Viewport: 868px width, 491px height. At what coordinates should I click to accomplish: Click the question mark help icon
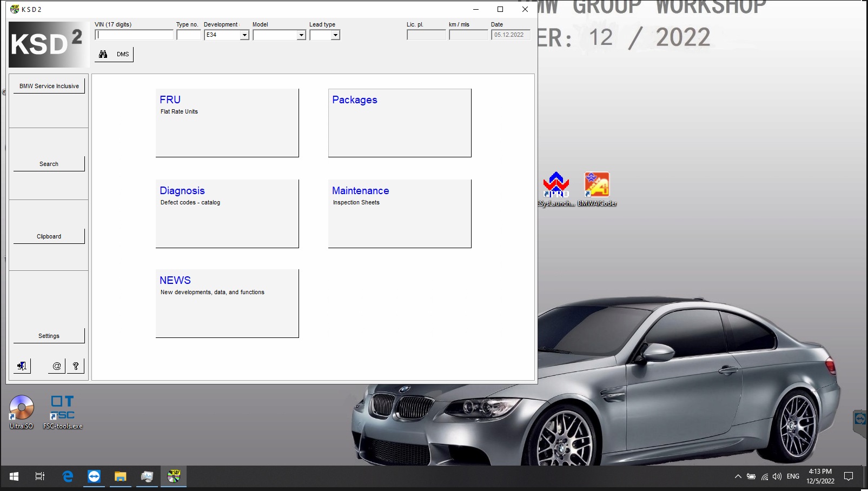(x=76, y=366)
